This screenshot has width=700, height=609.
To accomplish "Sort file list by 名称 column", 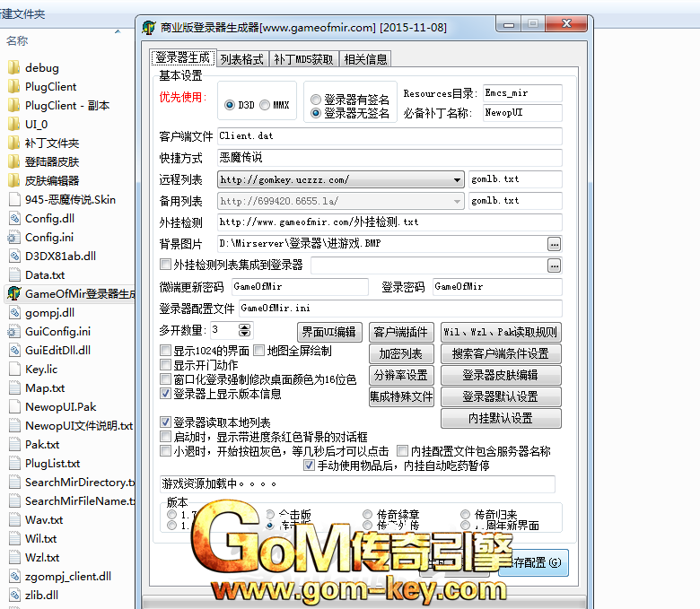I will [x=17, y=40].
